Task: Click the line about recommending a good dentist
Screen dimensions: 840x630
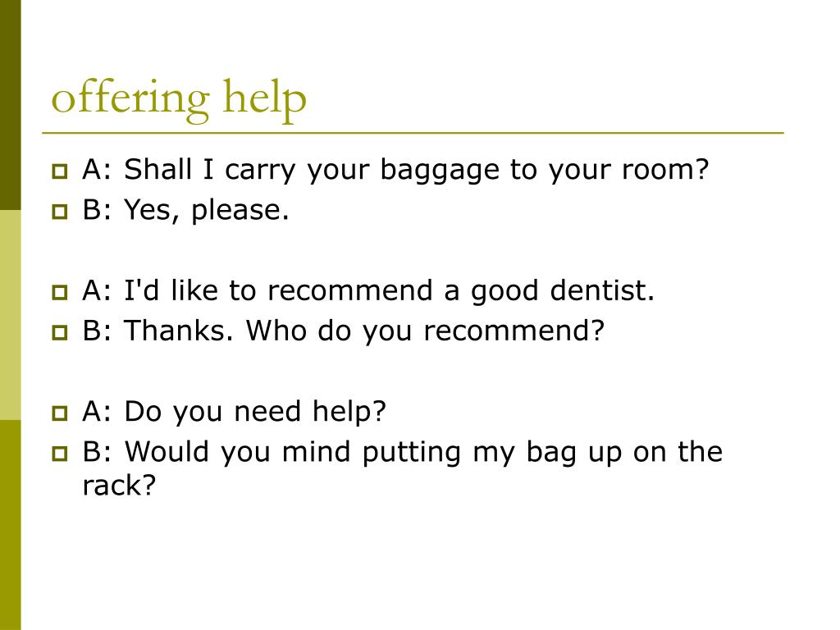Action: point(368,291)
